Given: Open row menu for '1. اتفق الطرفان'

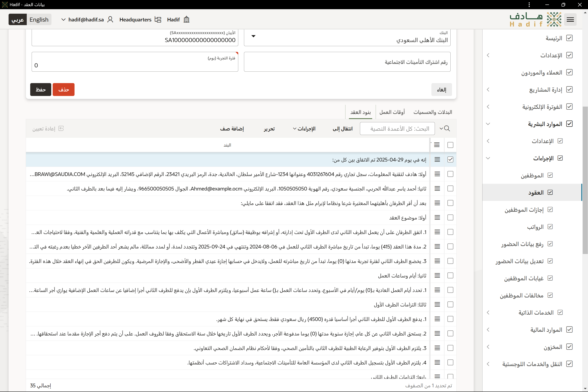Looking at the screenshot, I should click(x=437, y=232).
